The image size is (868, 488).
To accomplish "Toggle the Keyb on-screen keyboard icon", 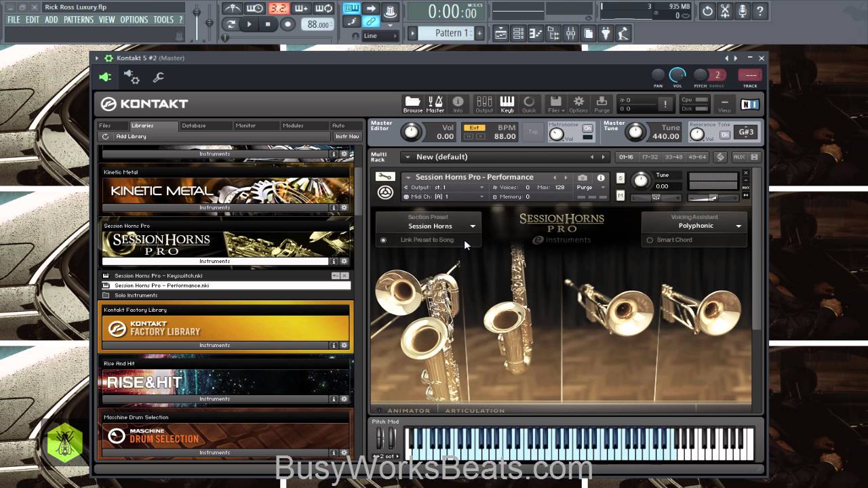I will pos(507,104).
